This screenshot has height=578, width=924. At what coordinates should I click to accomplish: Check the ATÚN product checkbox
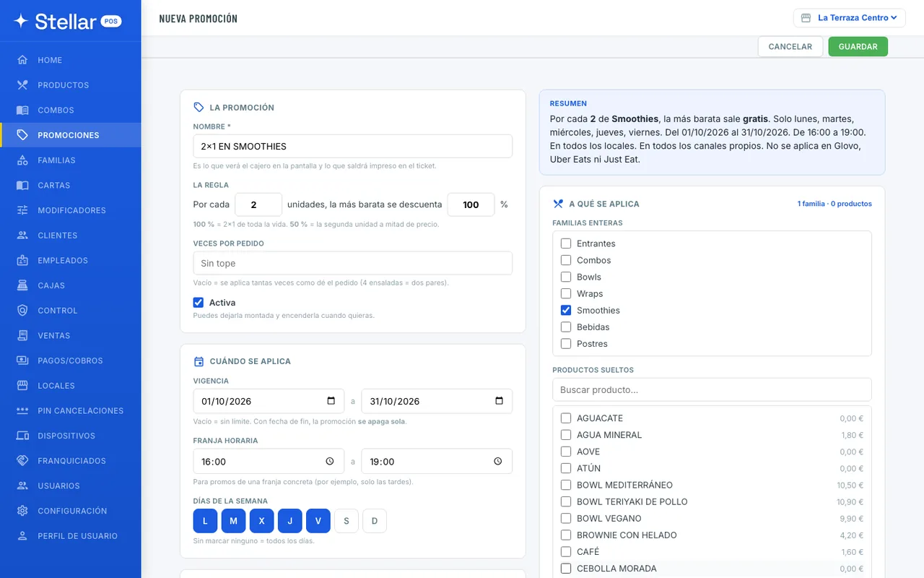(x=566, y=468)
